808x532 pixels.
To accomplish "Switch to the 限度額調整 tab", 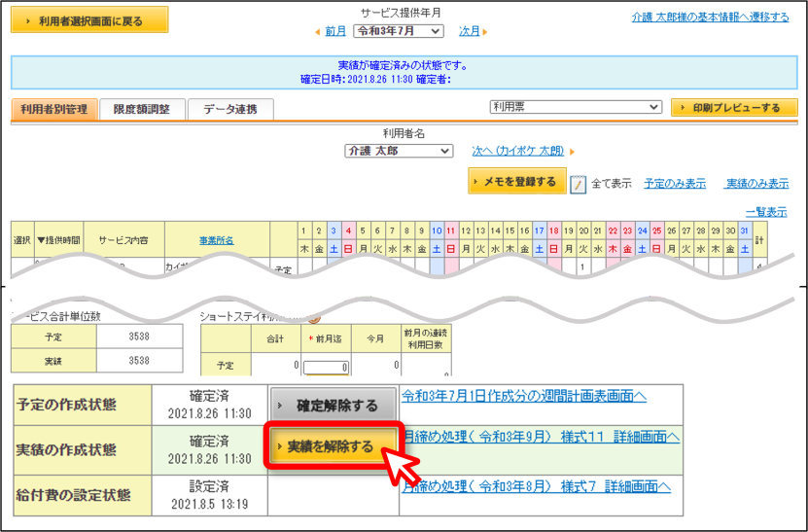I will click(x=142, y=109).
